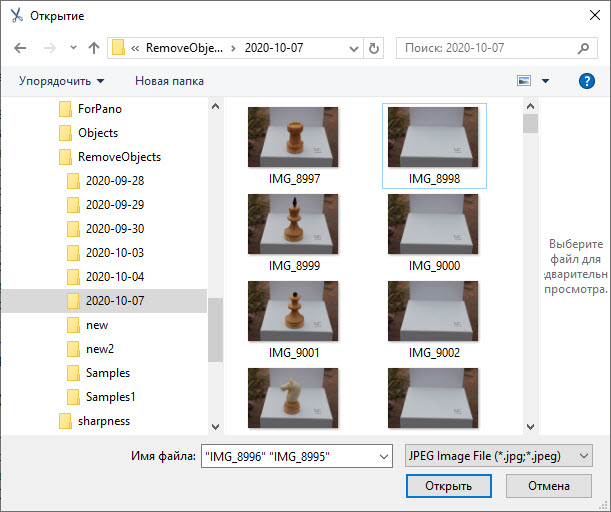The image size is (611, 512).
Task: Select the IMG_8999 king thumbnail
Action: coord(293,224)
